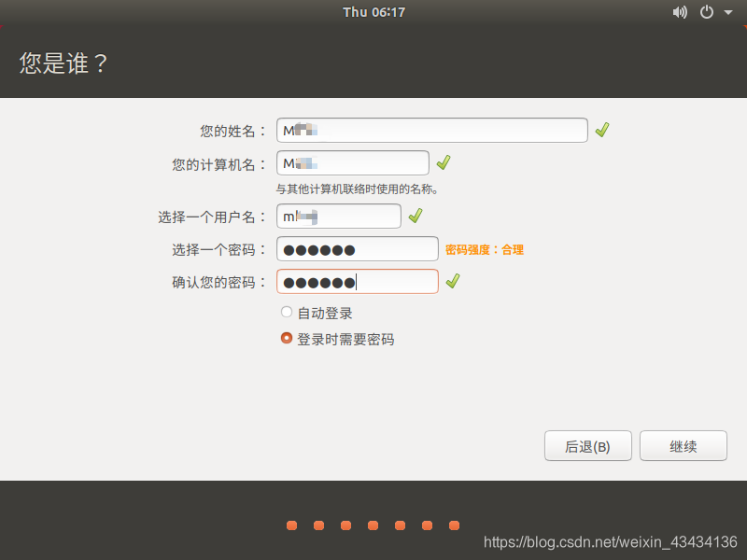Viewport: 747px width, 560px height.
Task: Click the green checkmark beside the name field
Action: 602,130
